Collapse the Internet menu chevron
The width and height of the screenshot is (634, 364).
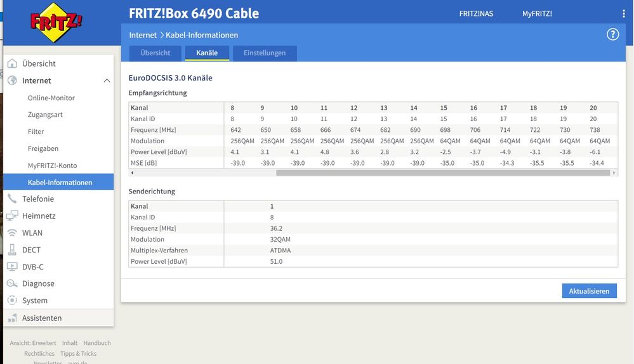107,81
